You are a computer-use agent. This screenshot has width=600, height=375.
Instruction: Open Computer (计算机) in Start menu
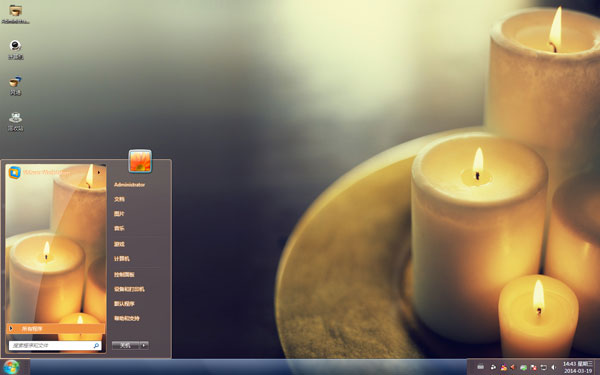pos(122,259)
